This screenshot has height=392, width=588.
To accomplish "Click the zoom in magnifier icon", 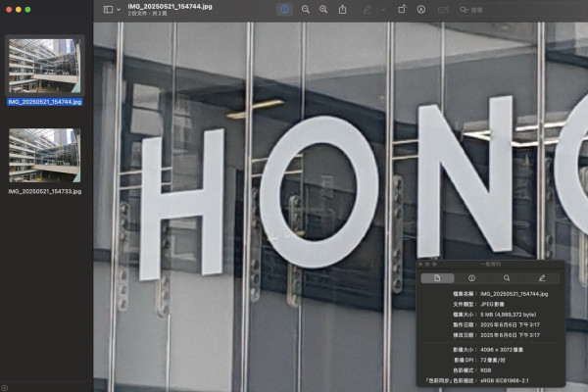I will pos(323,9).
